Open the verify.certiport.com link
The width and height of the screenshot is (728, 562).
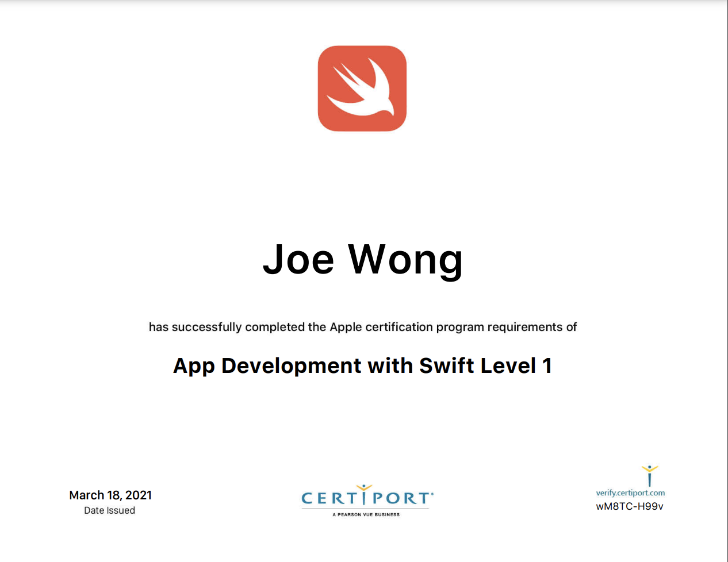coord(630,492)
